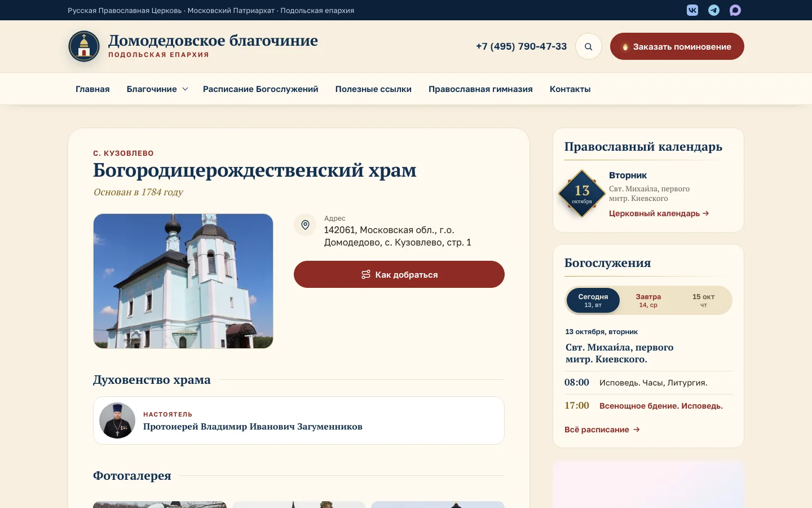Click the 13 октября, вторник date line
The image size is (812, 508).
tap(602, 332)
